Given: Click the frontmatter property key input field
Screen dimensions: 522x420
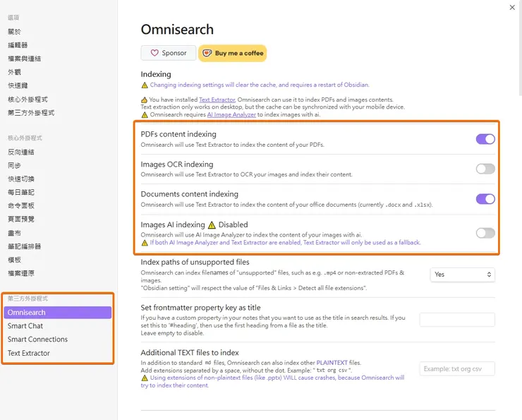Looking at the screenshot, I should coord(457,320).
